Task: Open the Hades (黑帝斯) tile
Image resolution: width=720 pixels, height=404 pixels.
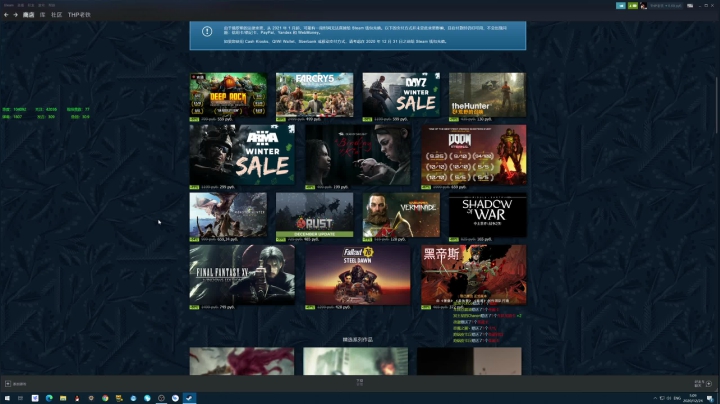Action: [473, 275]
